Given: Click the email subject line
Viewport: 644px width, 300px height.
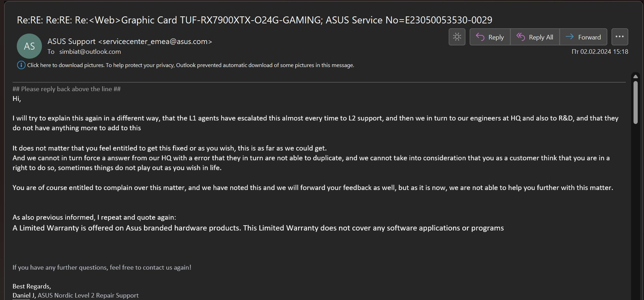Looking at the screenshot, I should coord(254,20).
